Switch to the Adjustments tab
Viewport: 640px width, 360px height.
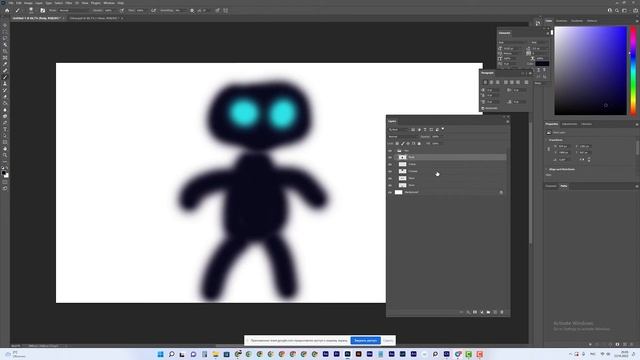(569, 124)
